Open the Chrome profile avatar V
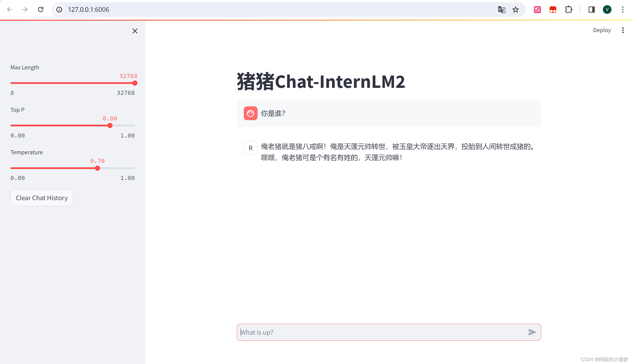The image size is (632, 364). (607, 9)
